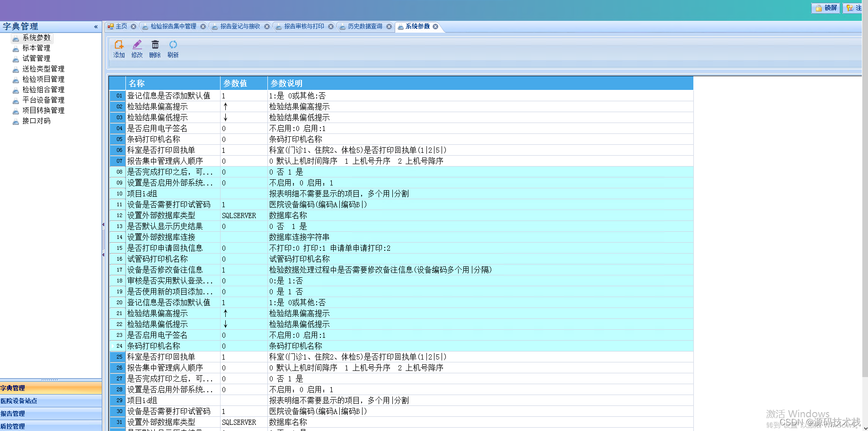Close the 报告登记与接收 tab
Viewport: 868px width, 431px height.
(x=267, y=26)
